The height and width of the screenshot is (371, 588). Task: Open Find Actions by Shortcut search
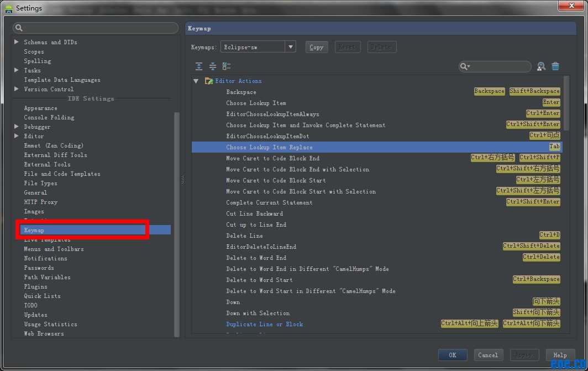coord(541,66)
